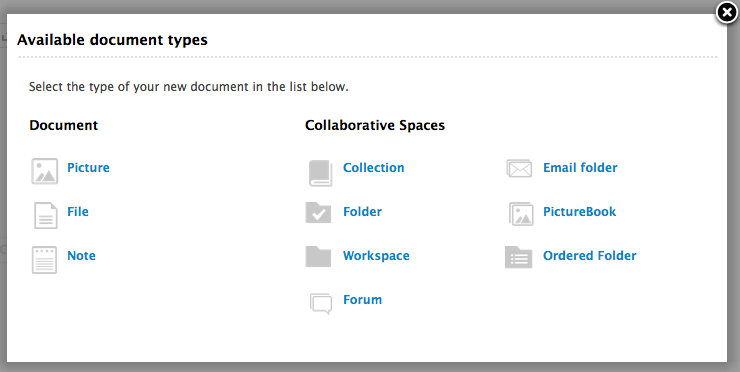740x372 pixels.
Task: Click the Email folder envelope icon
Action: point(519,169)
